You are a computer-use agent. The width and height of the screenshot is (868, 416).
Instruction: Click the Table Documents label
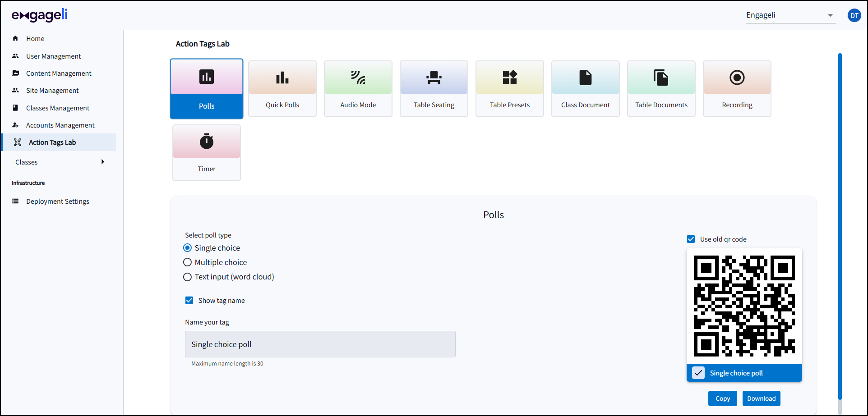pos(661,105)
